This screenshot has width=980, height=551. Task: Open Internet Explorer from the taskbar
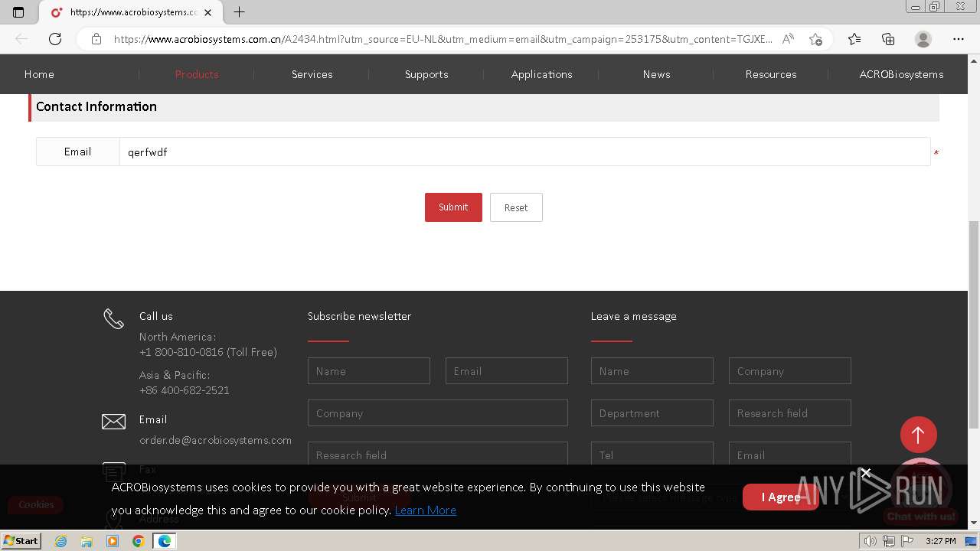[60, 541]
